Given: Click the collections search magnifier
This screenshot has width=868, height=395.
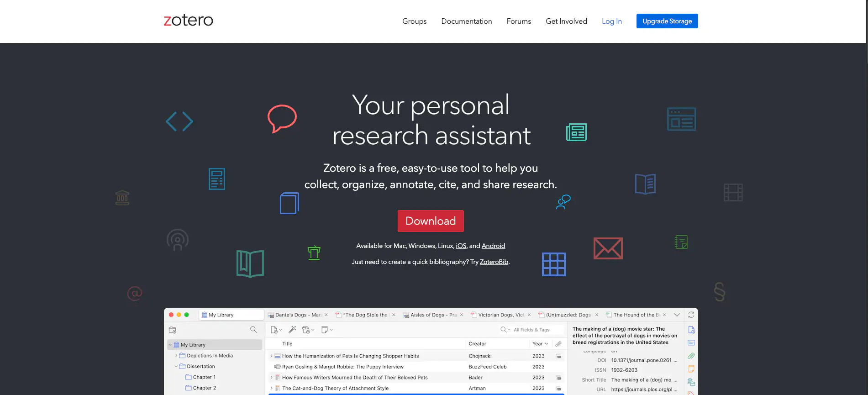Looking at the screenshot, I should 253,329.
